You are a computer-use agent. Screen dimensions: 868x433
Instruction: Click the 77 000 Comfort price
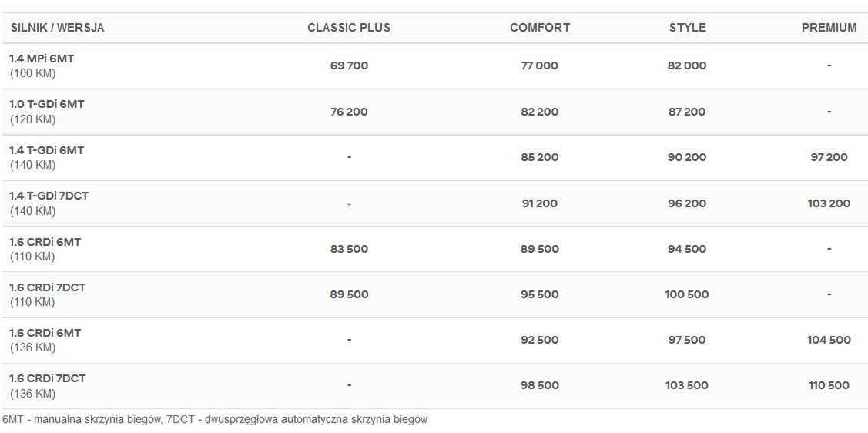[x=539, y=65]
